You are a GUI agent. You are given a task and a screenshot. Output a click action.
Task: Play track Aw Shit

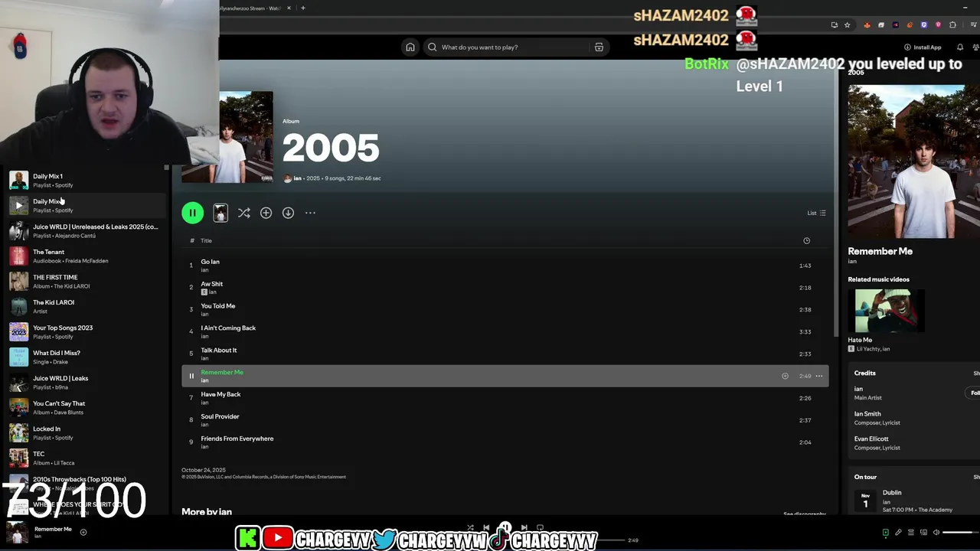coord(505,288)
